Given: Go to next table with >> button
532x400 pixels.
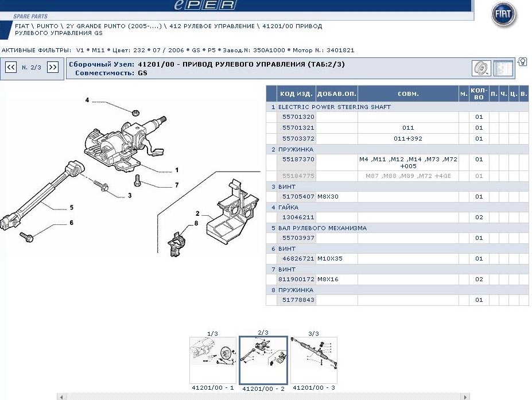Looking at the screenshot, I should coord(53,67).
